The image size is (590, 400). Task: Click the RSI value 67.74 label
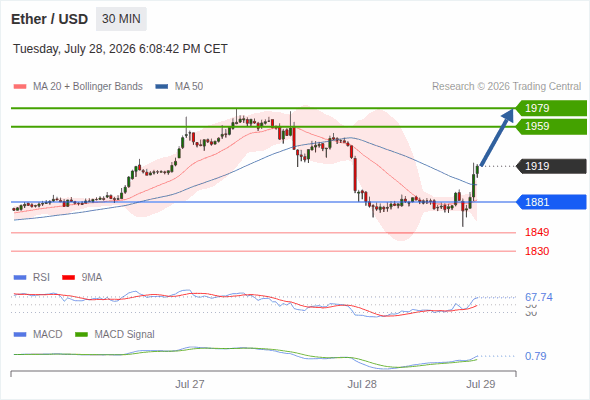539,297
